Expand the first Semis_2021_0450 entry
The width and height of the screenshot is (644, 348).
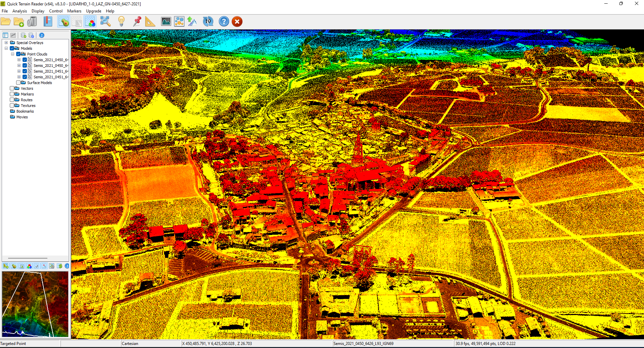click(19, 60)
